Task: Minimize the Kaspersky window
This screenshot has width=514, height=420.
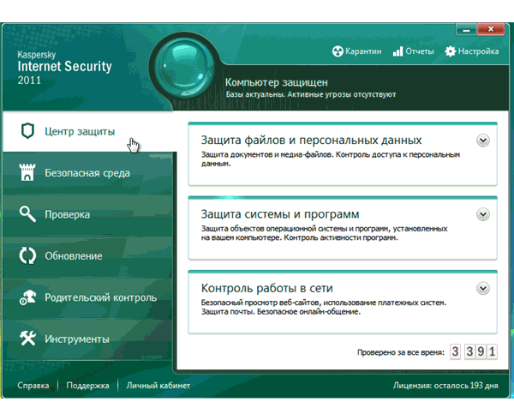Action: (467, 30)
